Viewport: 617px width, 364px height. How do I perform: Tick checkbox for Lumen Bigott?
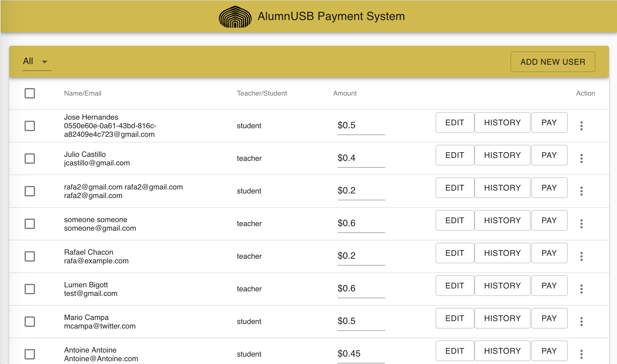click(30, 289)
